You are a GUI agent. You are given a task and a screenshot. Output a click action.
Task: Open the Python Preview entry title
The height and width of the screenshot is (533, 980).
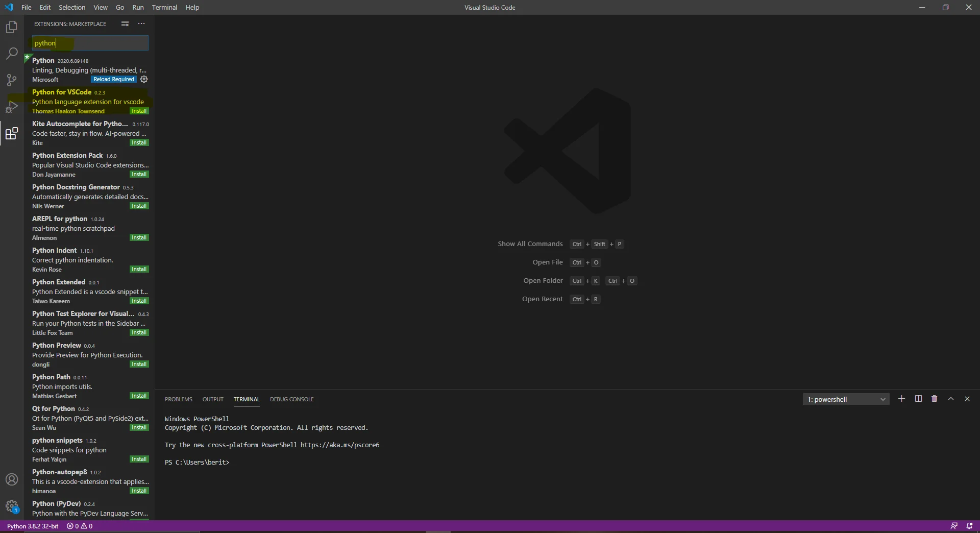[x=57, y=345]
